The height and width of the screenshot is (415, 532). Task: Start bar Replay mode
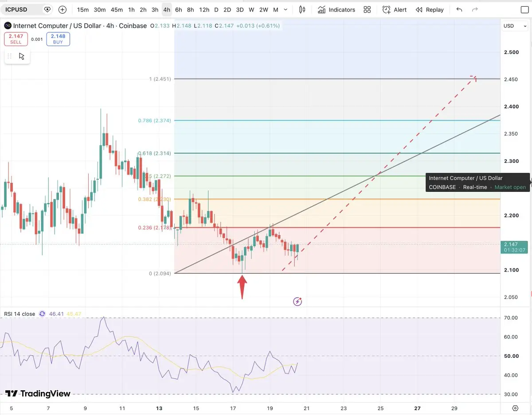pyautogui.click(x=430, y=10)
